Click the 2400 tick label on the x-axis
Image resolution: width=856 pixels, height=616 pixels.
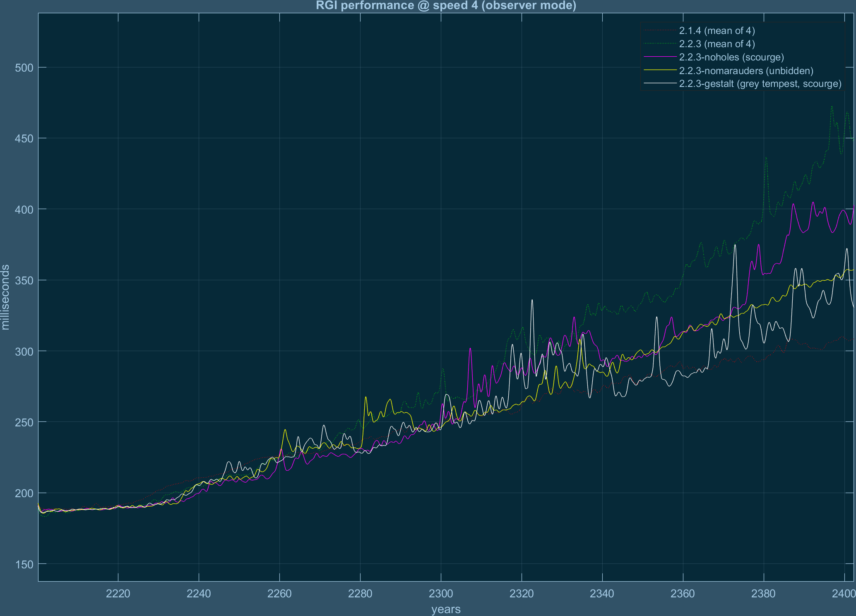(844, 594)
